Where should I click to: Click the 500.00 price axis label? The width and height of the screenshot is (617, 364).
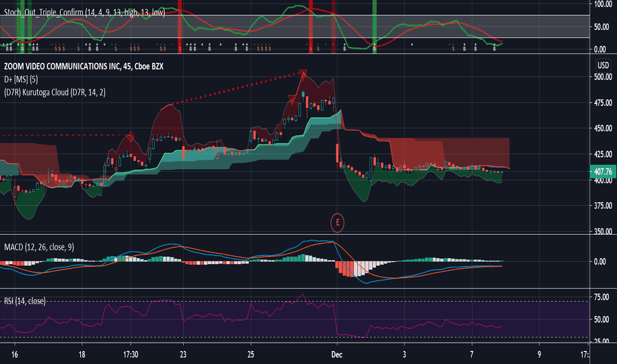click(603, 77)
